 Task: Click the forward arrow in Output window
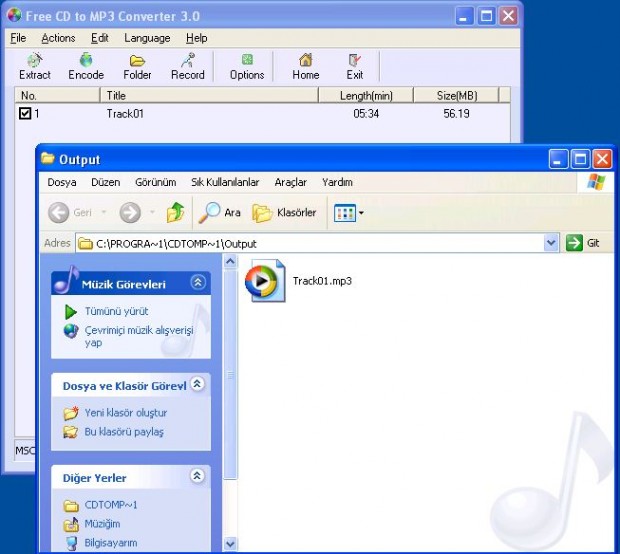coord(130,213)
